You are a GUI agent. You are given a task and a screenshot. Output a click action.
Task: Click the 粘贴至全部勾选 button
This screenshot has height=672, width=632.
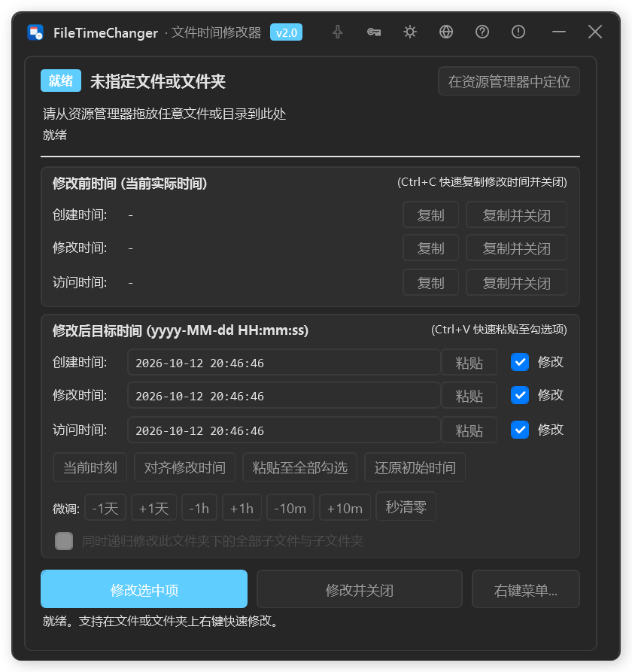point(299,467)
